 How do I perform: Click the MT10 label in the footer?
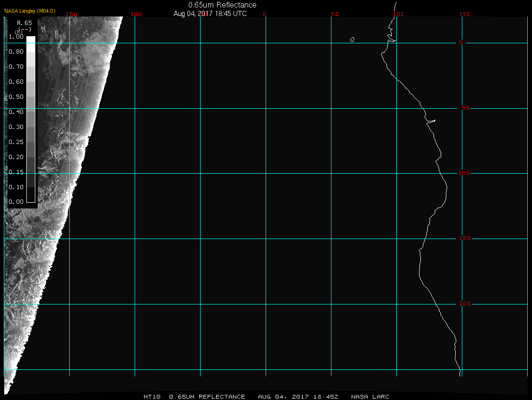click(x=152, y=397)
